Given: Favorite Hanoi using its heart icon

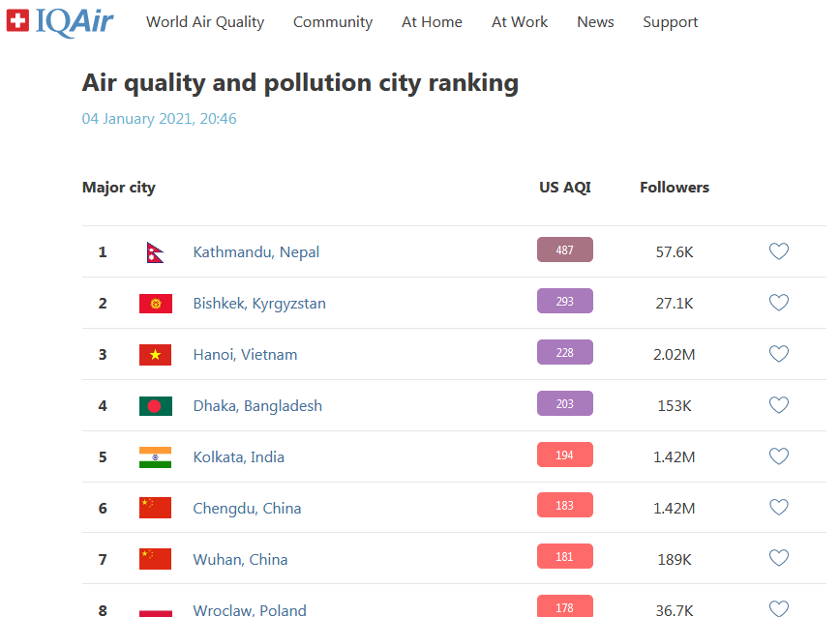Looking at the screenshot, I should 779,354.
